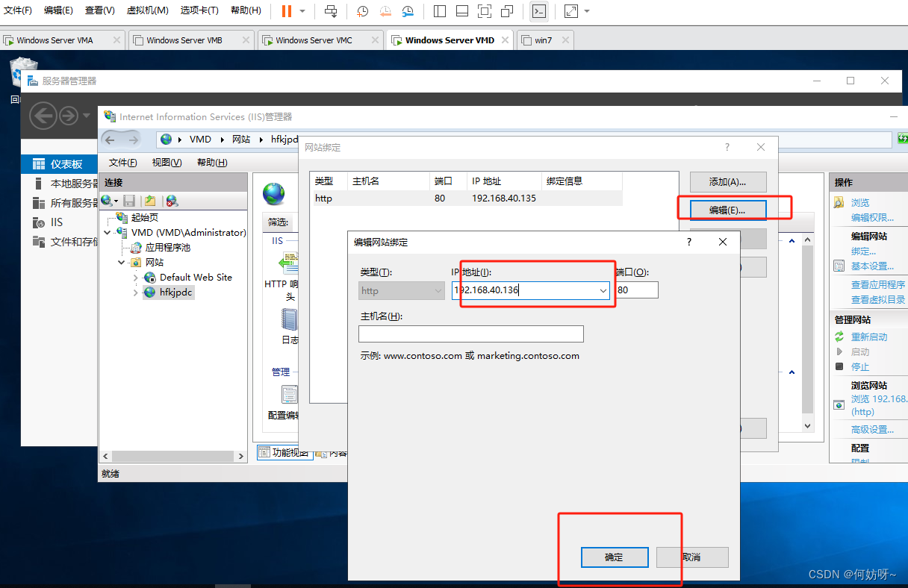Open the snapshot manager wrench icon
908x588 pixels.
[408, 11]
